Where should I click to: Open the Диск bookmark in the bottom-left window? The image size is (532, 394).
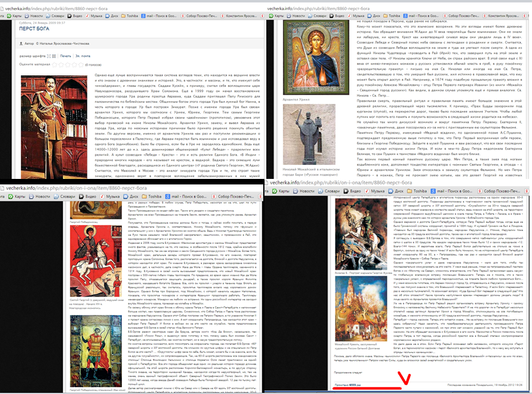point(131,197)
